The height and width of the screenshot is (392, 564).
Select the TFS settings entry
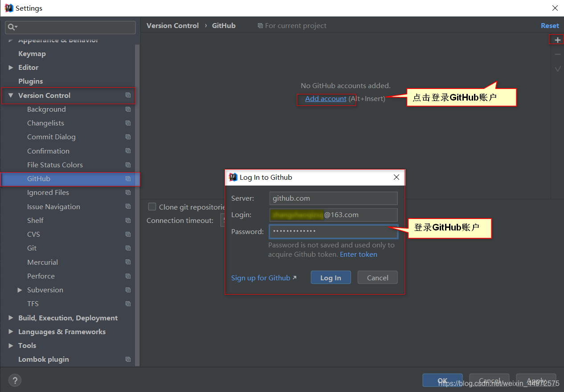[33, 303]
